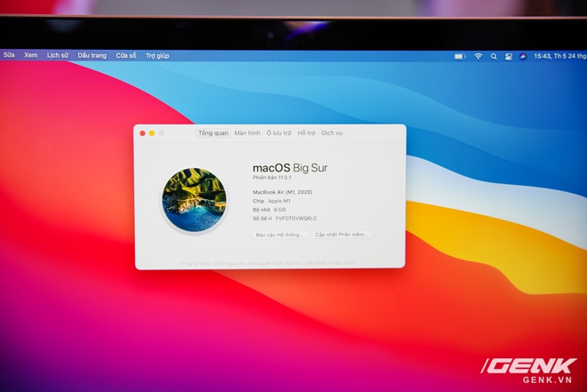Image resolution: width=587 pixels, height=392 pixels.
Task: Click Cập nhật Phần mềm button
Action: click(x=342, y=235)
